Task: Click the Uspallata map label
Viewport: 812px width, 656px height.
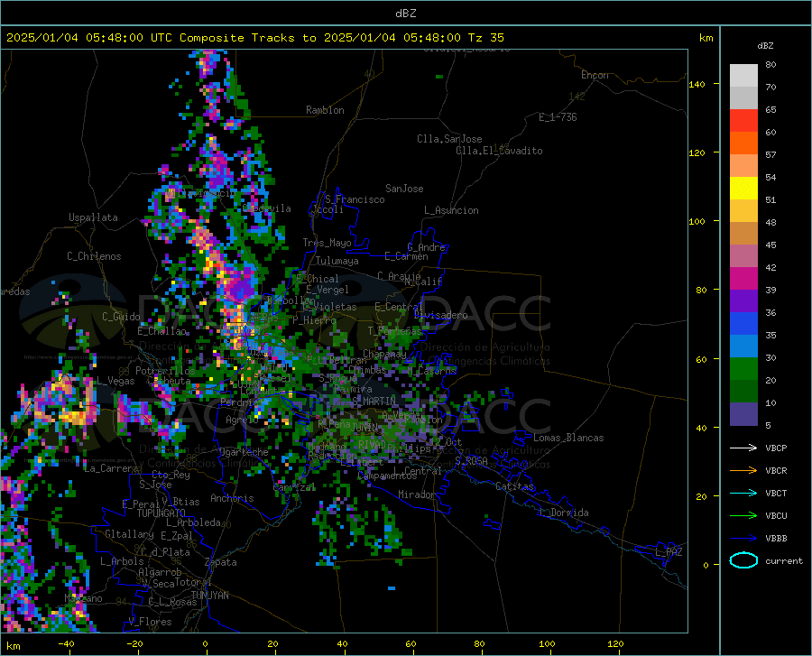Action: pos(93,217)
